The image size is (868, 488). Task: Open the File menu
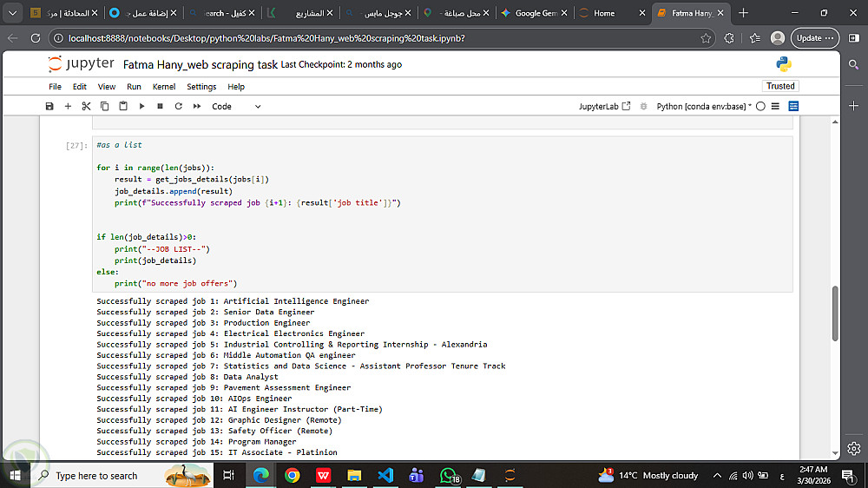point(55,87)
